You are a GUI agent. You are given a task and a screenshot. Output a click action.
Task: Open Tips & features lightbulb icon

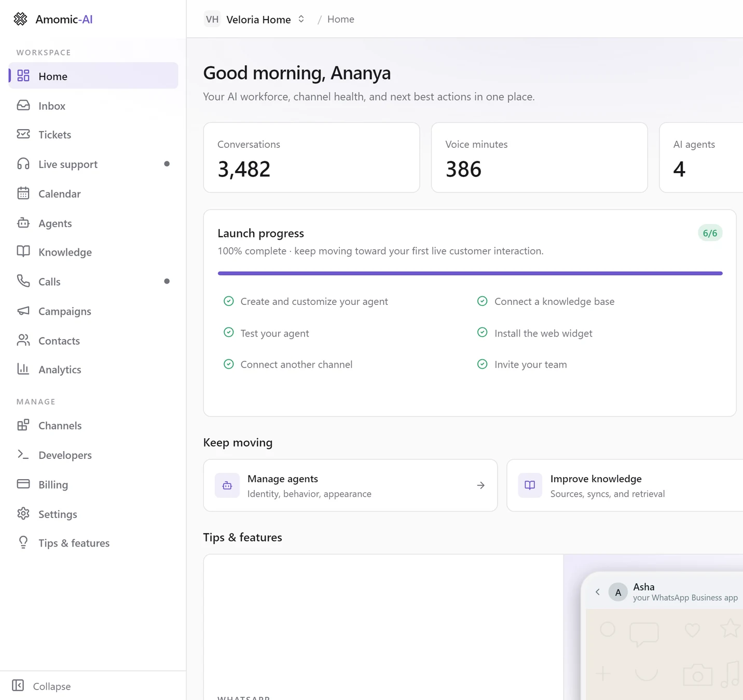pos(23,543)
